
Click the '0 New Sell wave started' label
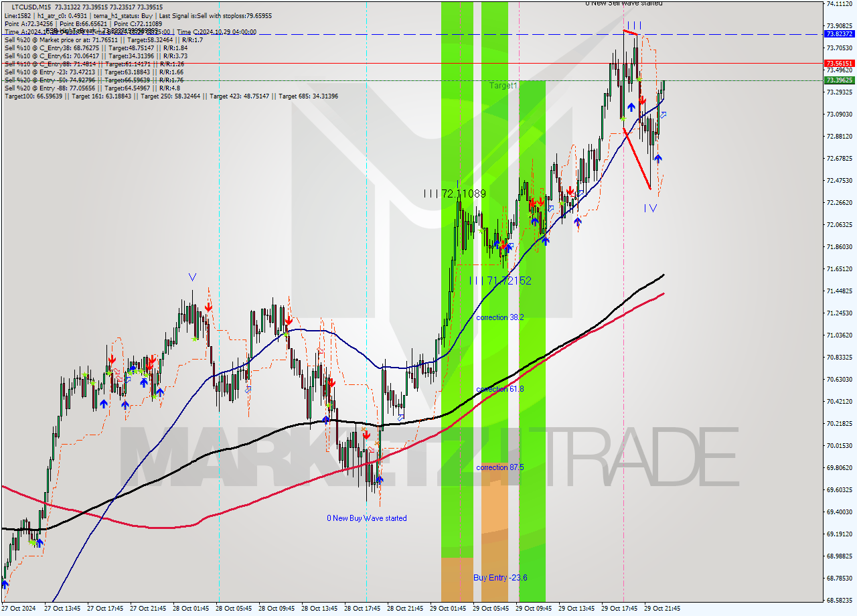click(x=624, y=3)
